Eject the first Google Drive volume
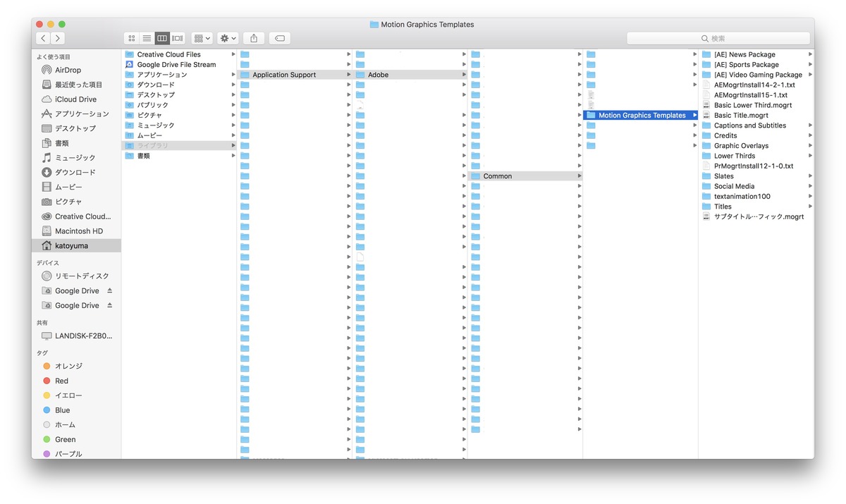Image resolution: width=846 pixels, height=504 pixels. point(109,290)
